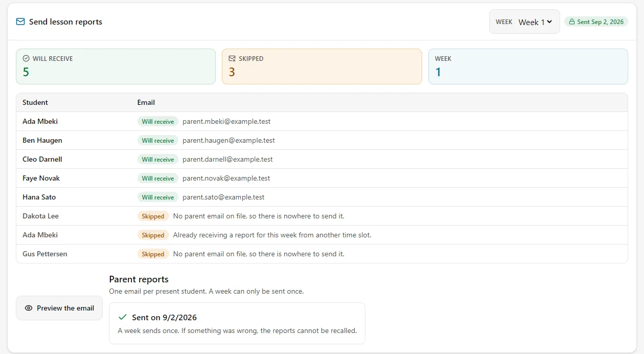644x354 pixels.
Task: Click student name Dakota Lee
Action: click(40, 216)
